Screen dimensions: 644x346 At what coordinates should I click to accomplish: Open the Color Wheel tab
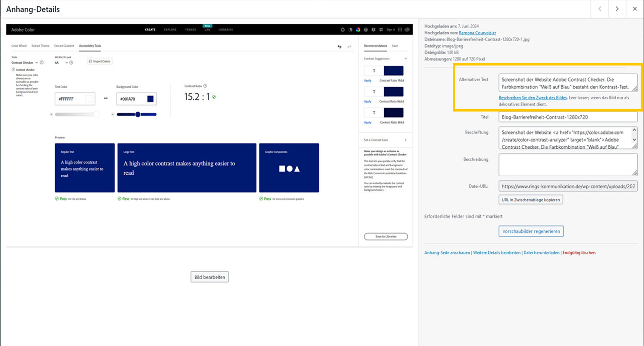tap(19, 46)
